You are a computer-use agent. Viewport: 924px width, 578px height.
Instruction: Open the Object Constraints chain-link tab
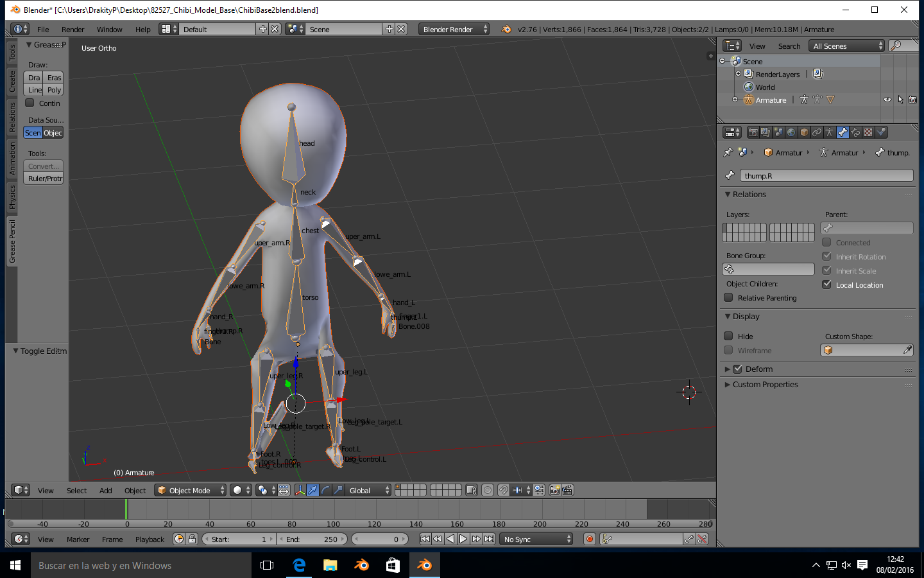coord(817,132)
